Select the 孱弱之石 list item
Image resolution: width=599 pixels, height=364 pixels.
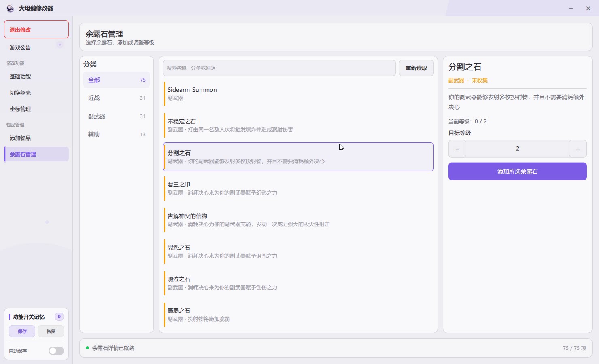click(298, 314)
